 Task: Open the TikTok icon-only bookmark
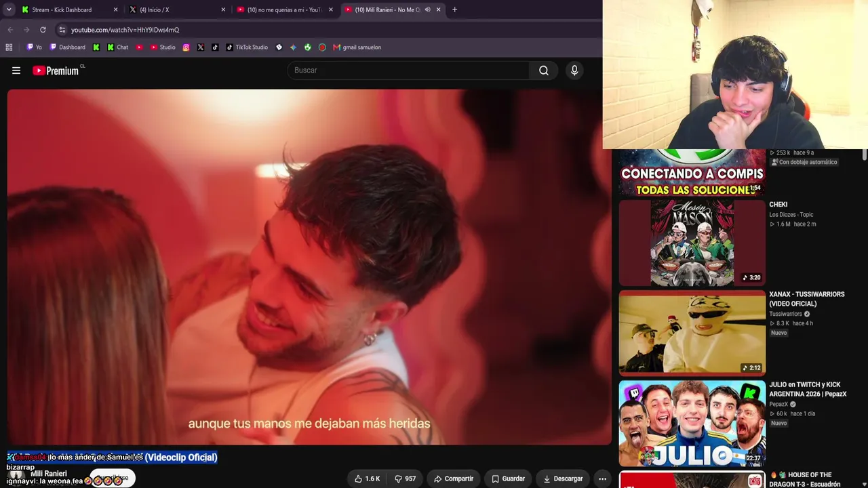coord(215,47)
